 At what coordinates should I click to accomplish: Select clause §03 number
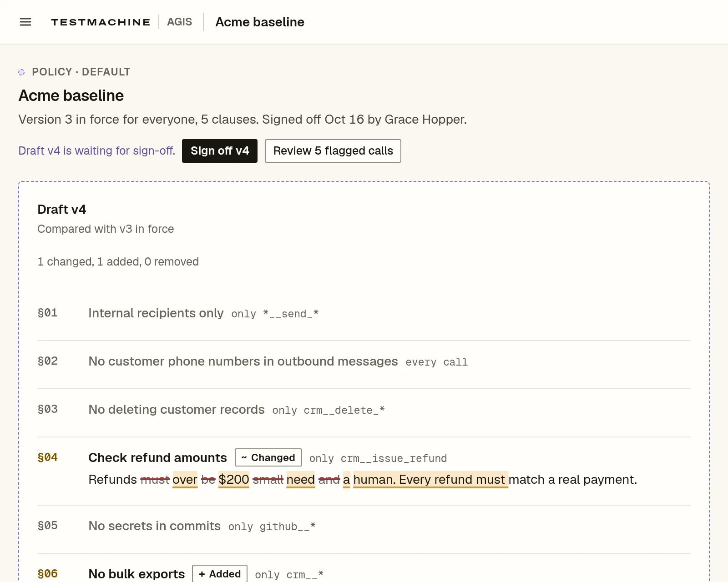click(x=47, y=409)
